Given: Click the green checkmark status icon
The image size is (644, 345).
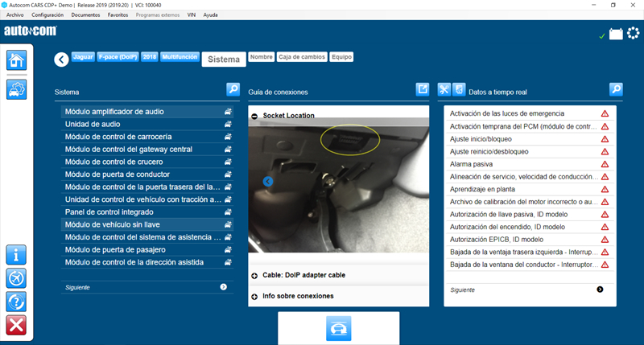Looking at the screenshot, I should [601, 36].
